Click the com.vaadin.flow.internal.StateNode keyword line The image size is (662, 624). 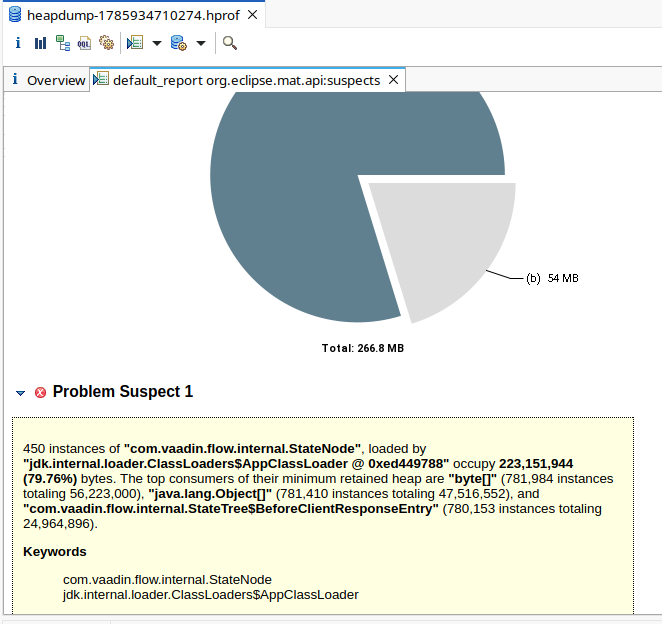167,580
